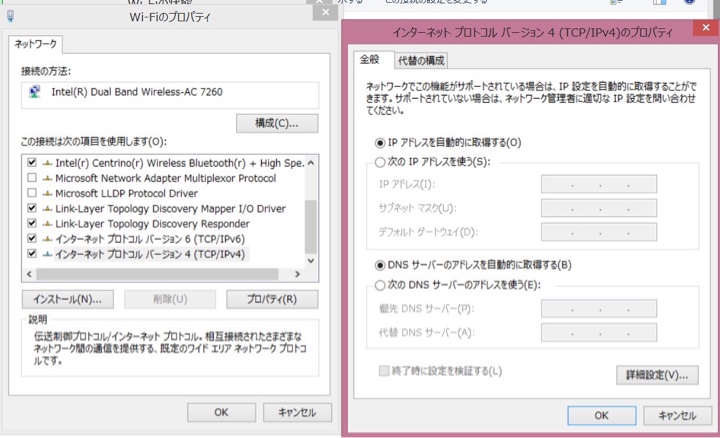Select インターネット プロトコル バージョン 6 (TCP/IPv6) row
The width and height of the screenshot is (720, 438).
(x=150, y=239)
